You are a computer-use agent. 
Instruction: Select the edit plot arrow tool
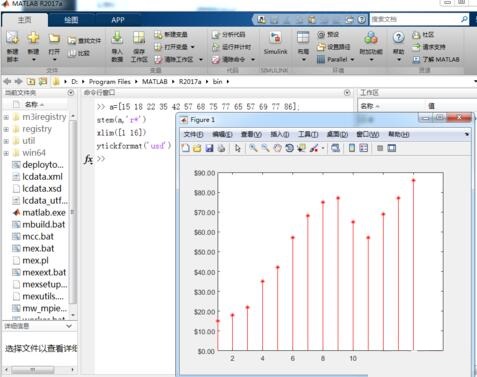tap(237, 148)
